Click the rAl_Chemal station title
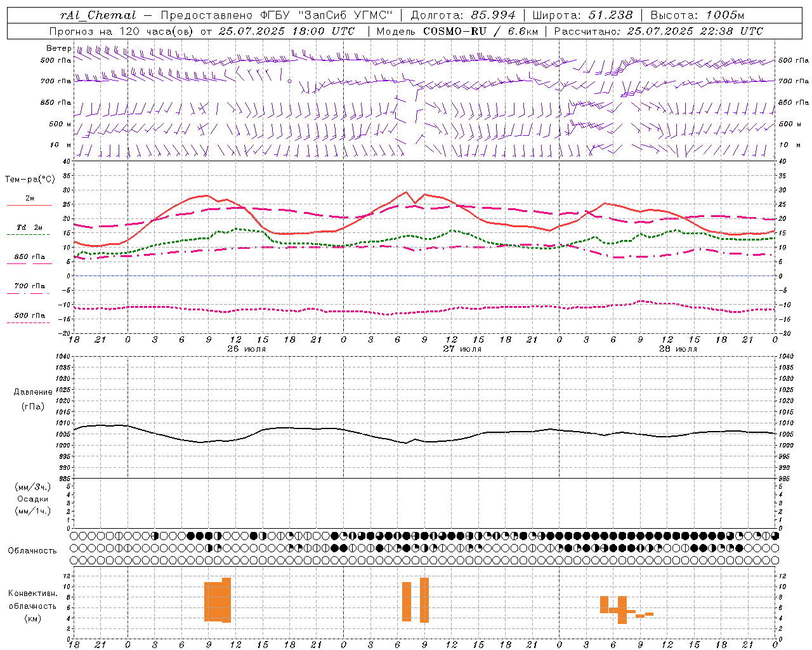 97,15
